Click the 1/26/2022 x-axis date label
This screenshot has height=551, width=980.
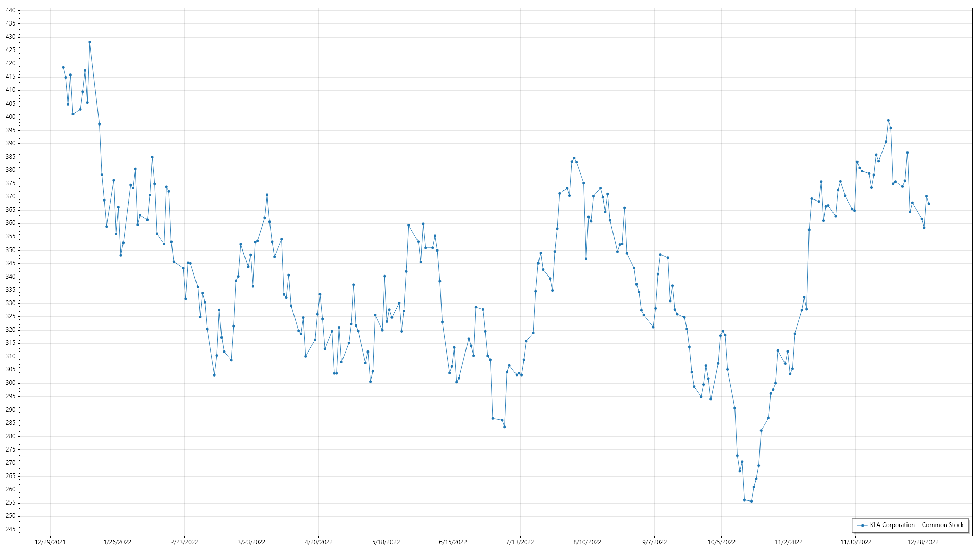(117, 542)
